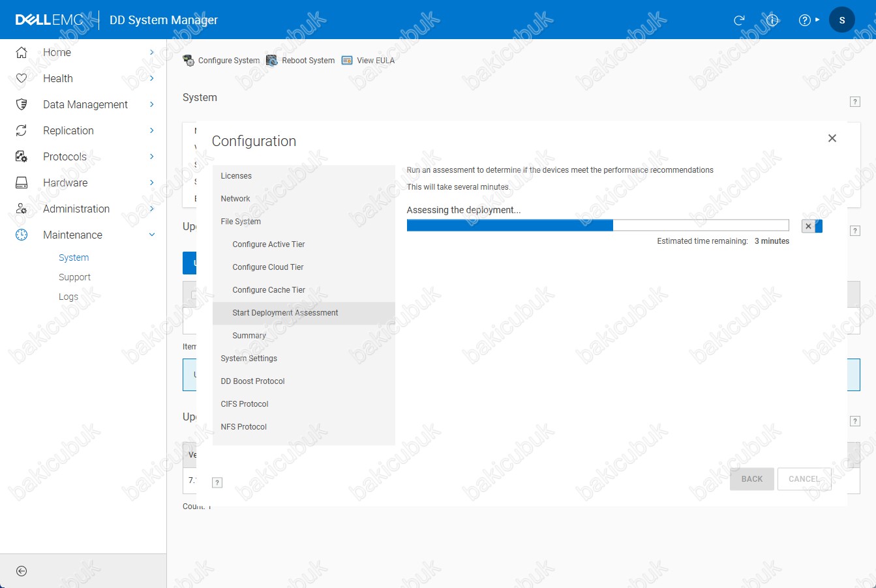
Task: Close the Configuration dialog
Action: pyautogui.click(x=832, y=138)
